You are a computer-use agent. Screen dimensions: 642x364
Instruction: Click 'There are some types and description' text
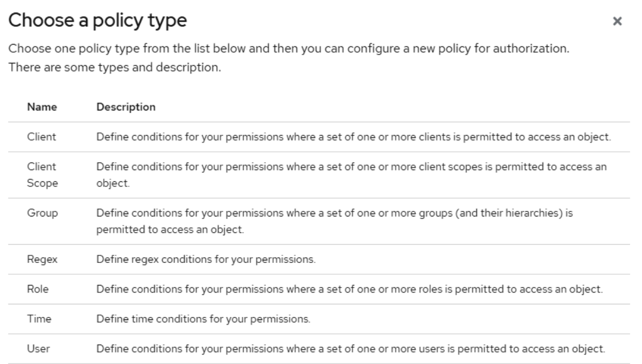click(114, 67)
